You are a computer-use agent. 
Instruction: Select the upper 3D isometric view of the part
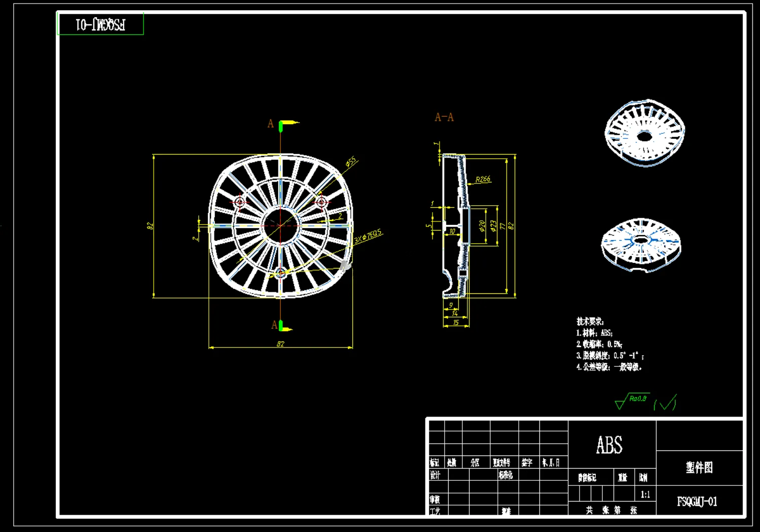[644, 133]
